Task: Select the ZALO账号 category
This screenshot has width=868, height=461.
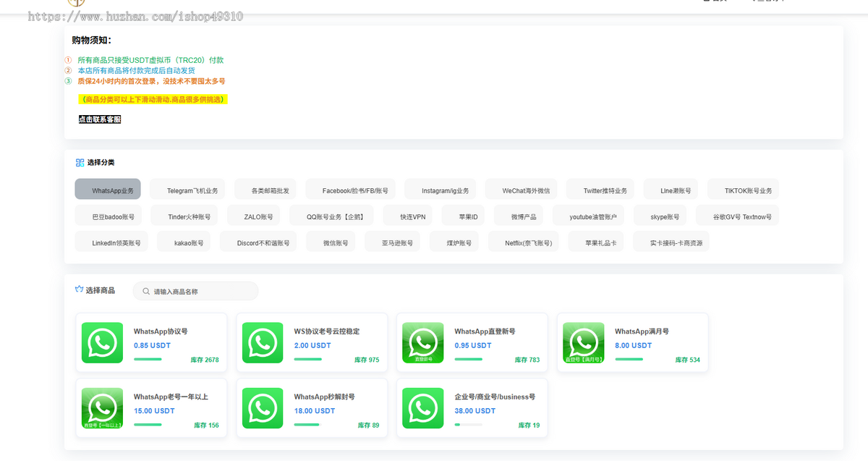Action: (x=253, y=216)
